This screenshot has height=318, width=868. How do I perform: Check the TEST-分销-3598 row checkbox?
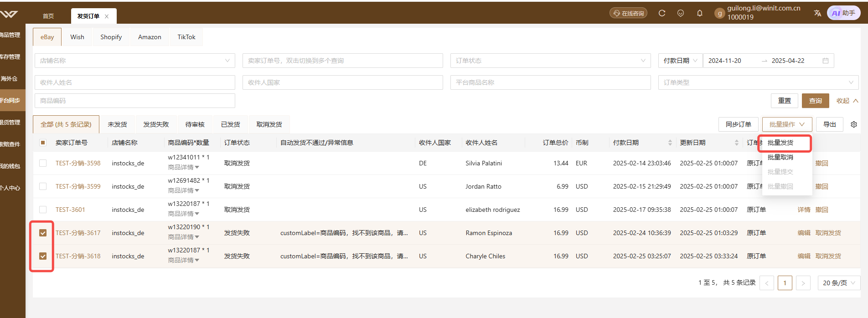(43, 163)
